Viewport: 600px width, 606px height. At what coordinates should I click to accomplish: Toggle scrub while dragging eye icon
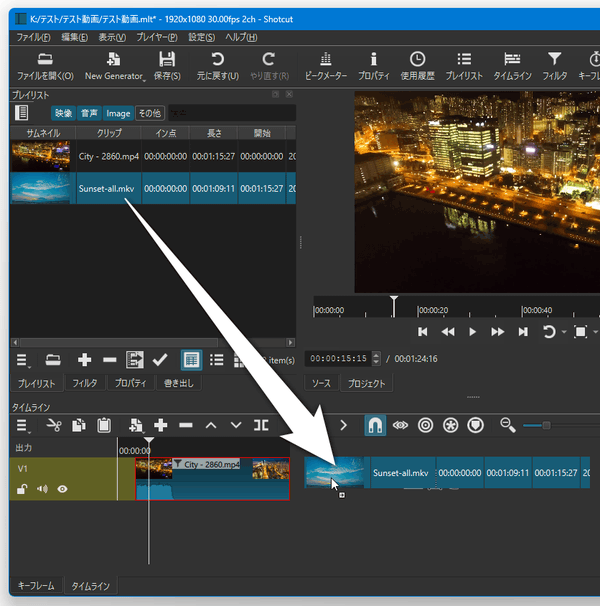tap(400, 426)
